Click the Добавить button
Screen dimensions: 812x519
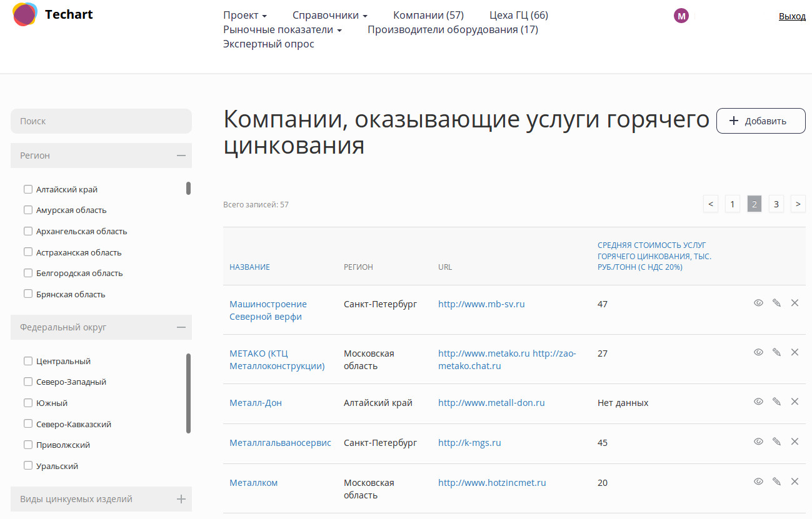tap(761, 121)
